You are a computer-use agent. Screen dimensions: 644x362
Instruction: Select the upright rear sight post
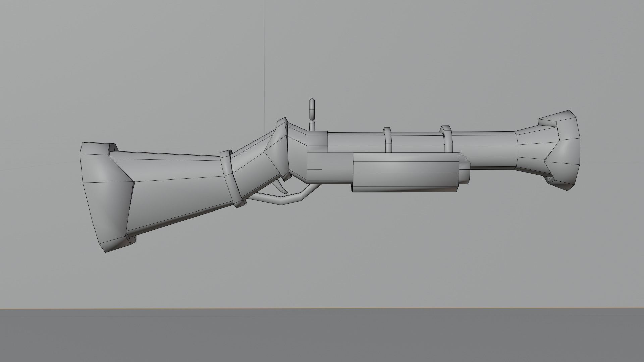click(312, 114)
